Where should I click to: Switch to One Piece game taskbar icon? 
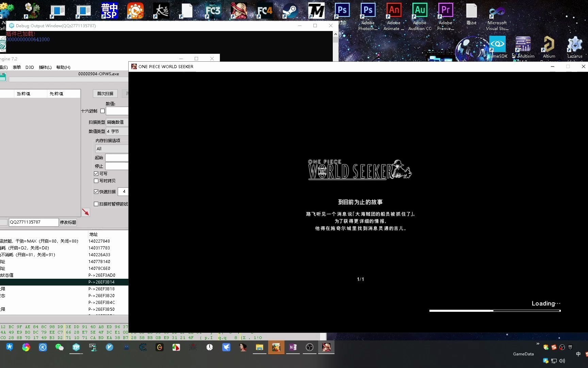pyautogui.click(x=326, y=347)
